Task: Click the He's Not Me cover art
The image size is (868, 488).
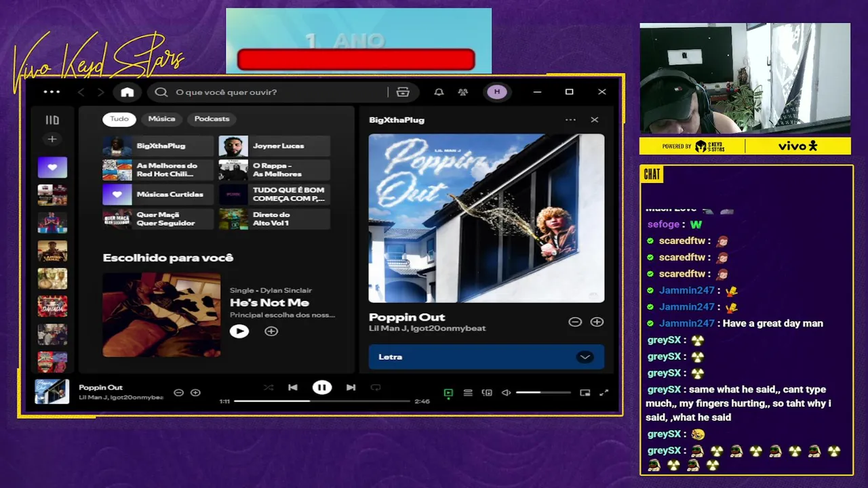Action: (161, 314)
